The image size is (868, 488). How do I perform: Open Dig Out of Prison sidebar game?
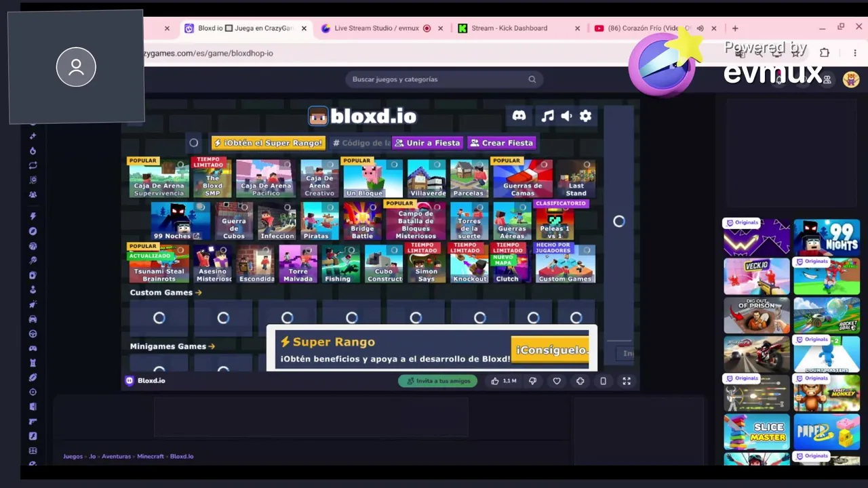click(757, 315)
